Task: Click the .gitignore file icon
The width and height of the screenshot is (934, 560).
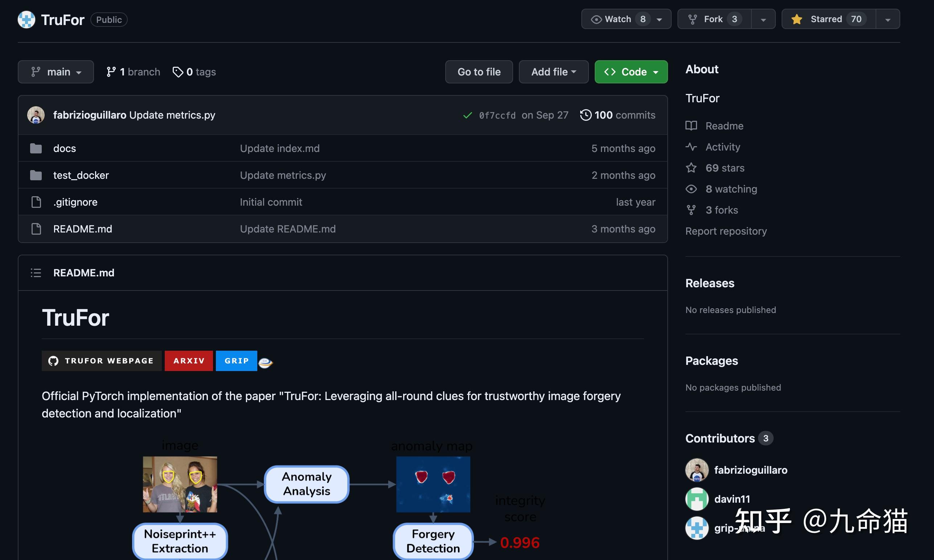Action: click(x=36, y=202)
